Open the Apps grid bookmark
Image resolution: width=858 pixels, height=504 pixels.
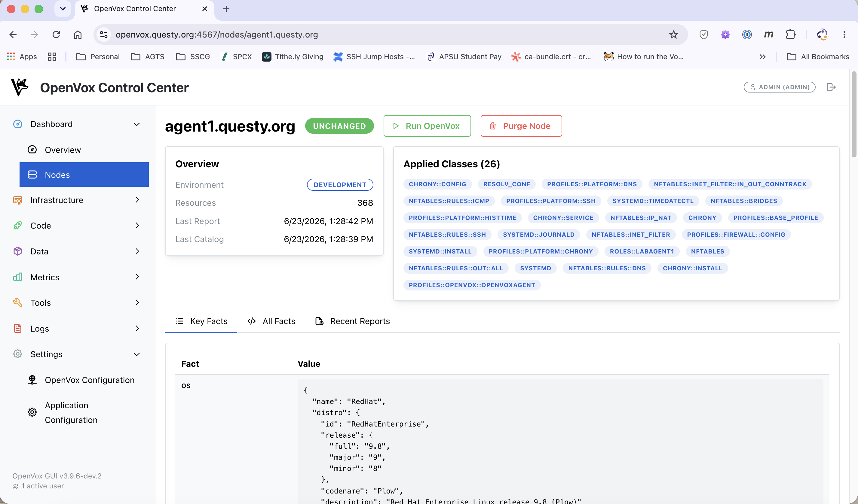coord(22,56)
